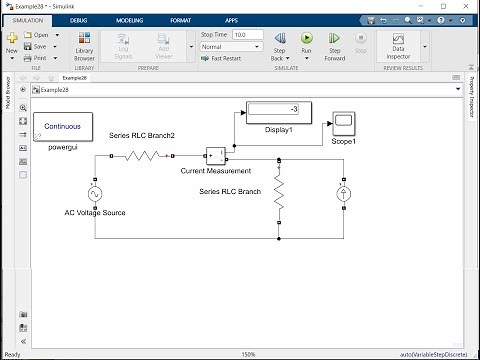Image resolution: width=480 pixels, height=360 pixels.
Task: Switch to the MODELING tab
Action: [x=129, y=20]
